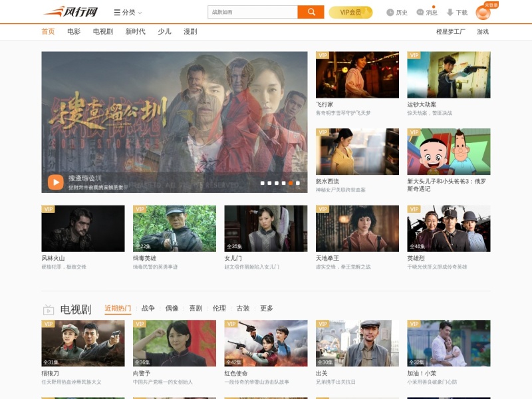This screenshot has height=399, width=532.
Task: Click the 飞行家 title link
Action: click(325, 104)
